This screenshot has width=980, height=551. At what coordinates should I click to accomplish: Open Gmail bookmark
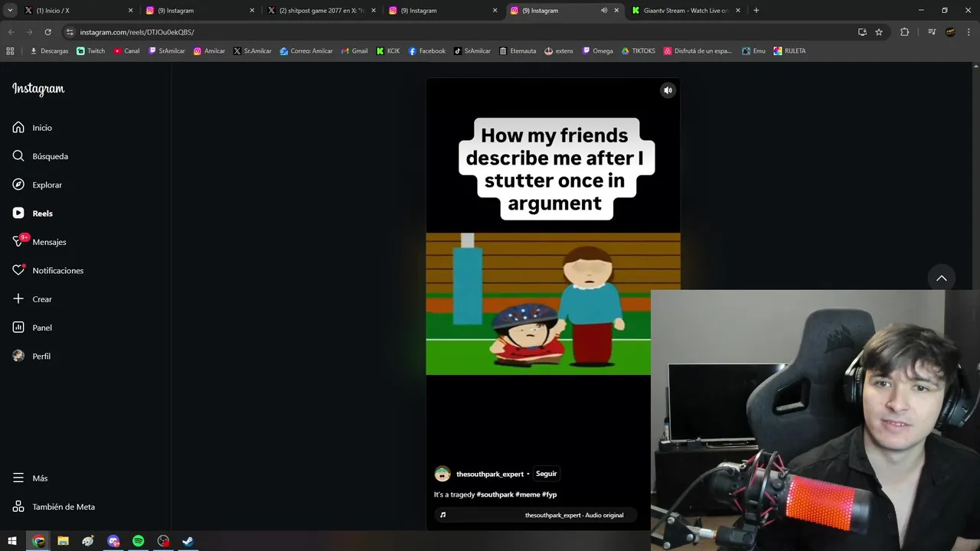click(354, 51)
